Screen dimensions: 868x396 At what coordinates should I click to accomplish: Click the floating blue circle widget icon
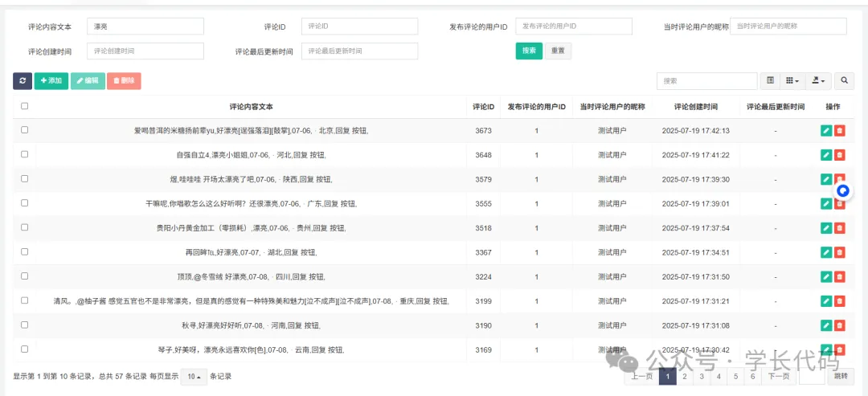click(x=843, y=191)
